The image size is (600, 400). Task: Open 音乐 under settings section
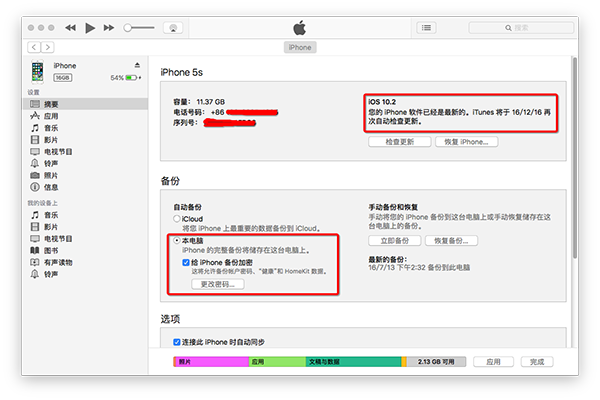85,128
